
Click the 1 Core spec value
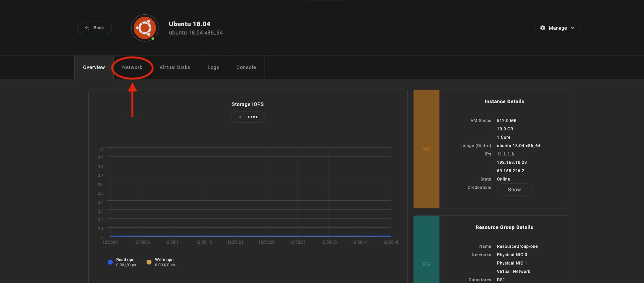pyautogui.click(x=504, y=137)
